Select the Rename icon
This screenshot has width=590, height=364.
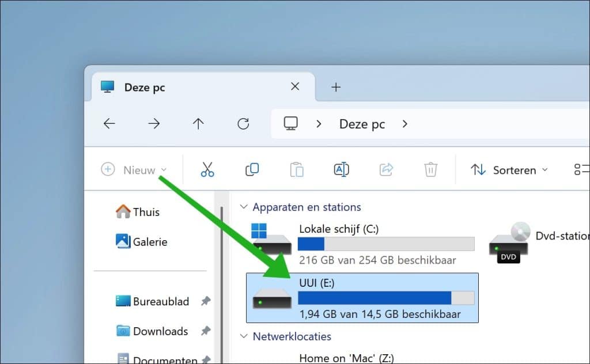(x=341, y=169)
